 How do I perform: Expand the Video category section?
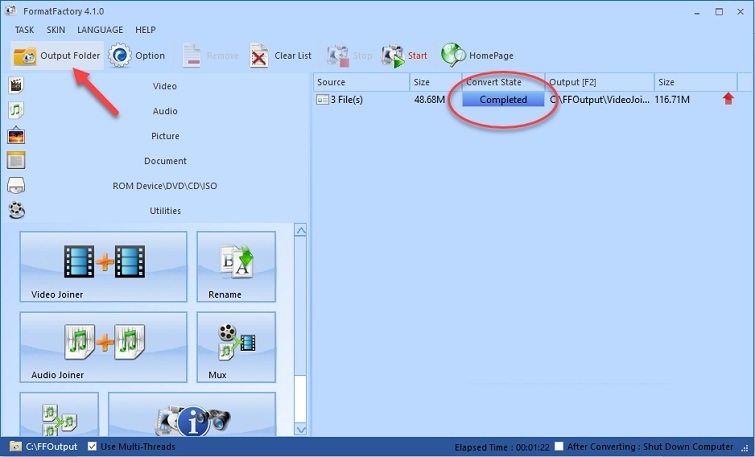click(165, 86)
